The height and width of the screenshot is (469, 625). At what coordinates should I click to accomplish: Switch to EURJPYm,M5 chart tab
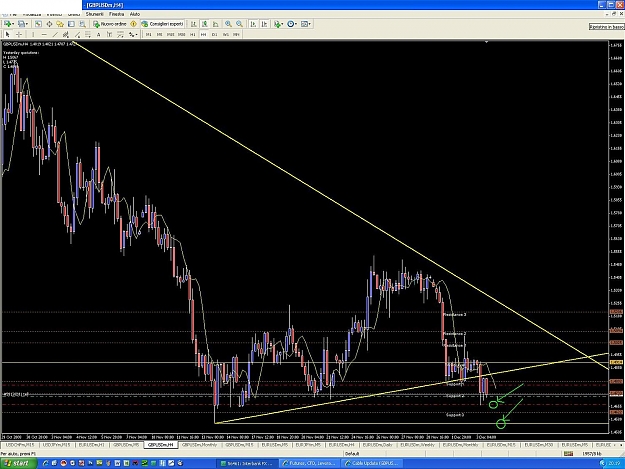[x=310, y=444]
